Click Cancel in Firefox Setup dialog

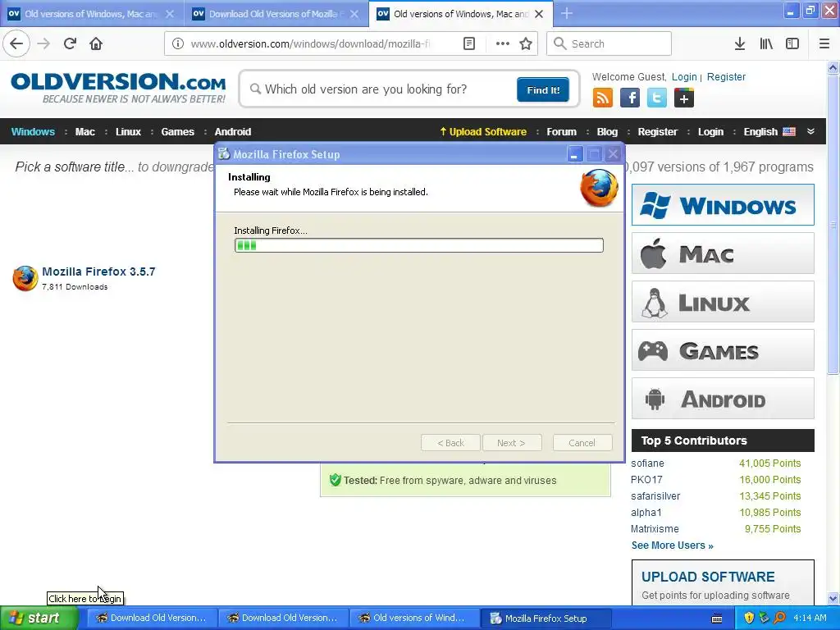pyautogui.click(x=582, y=443)
